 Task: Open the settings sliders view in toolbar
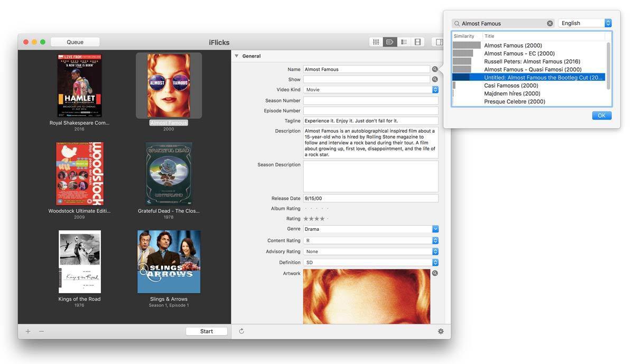point(376,42)
